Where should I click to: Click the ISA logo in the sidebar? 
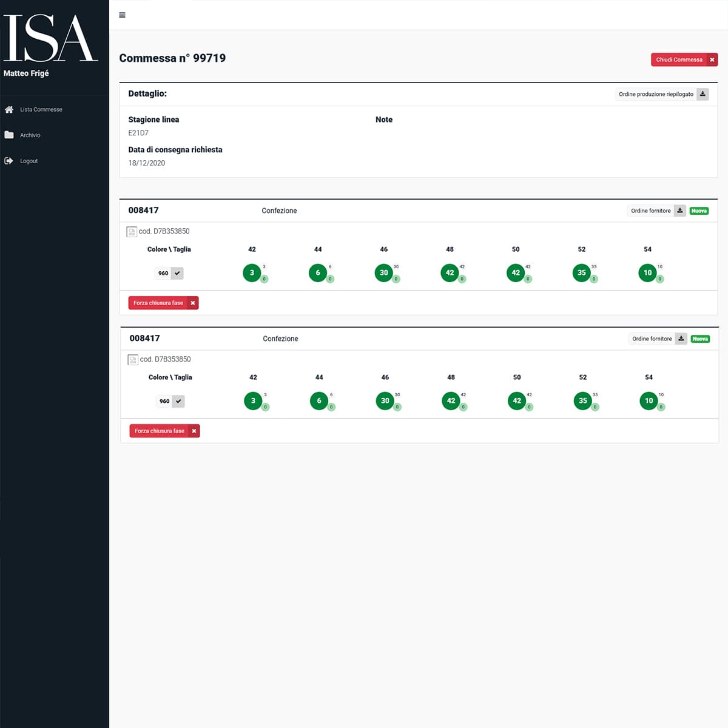click(50, 38)
